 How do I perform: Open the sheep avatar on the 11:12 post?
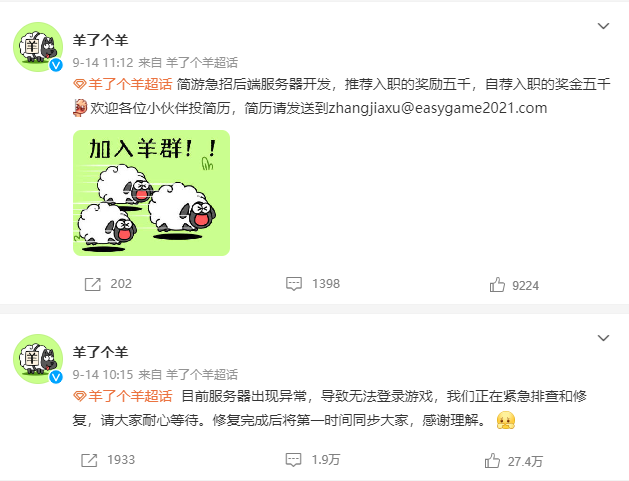click(x=38, y=47)
